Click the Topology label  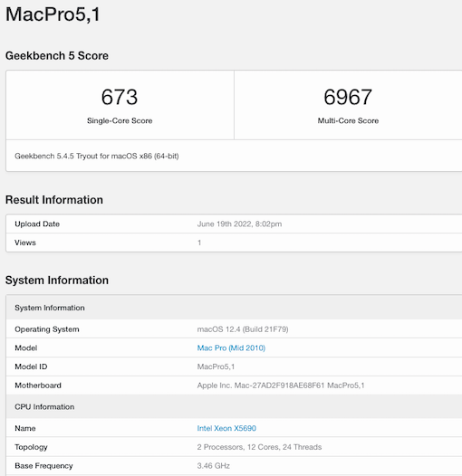pos(31,447)
